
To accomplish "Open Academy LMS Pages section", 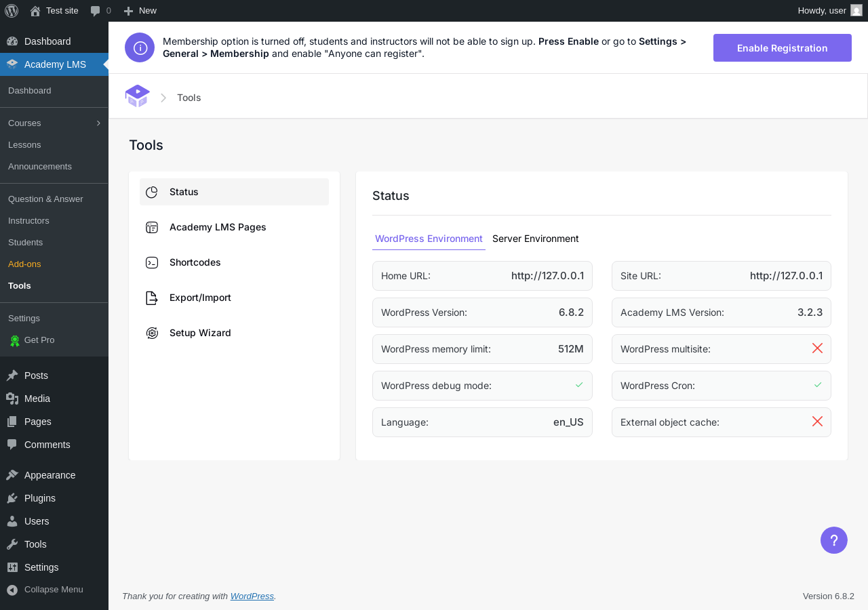I will pyautogui.click(x=234, y=227).
